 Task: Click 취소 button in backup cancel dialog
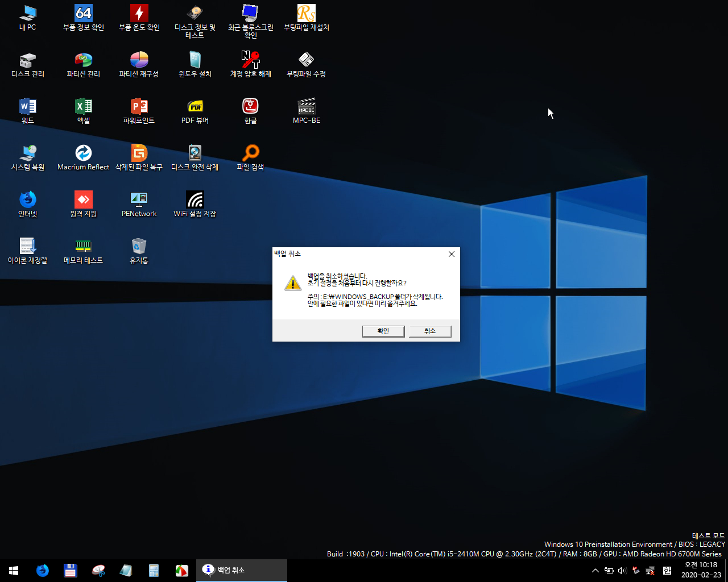click(430, 331)
